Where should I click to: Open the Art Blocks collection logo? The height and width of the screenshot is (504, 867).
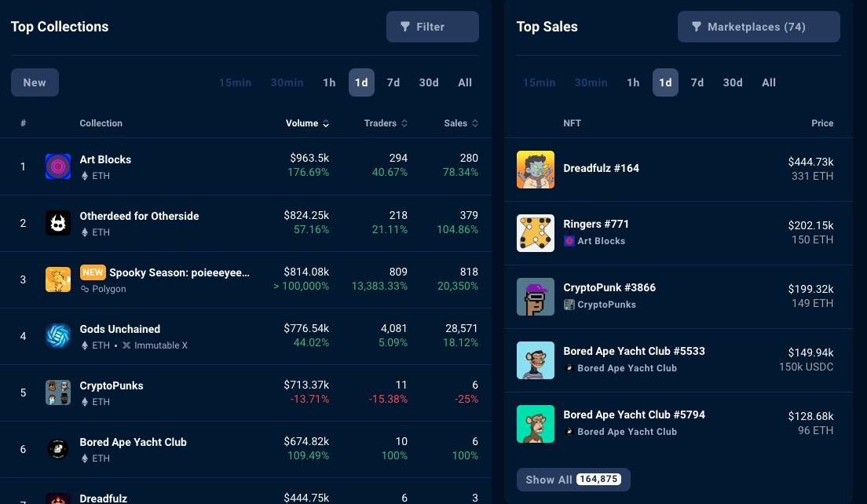(58, 166)
